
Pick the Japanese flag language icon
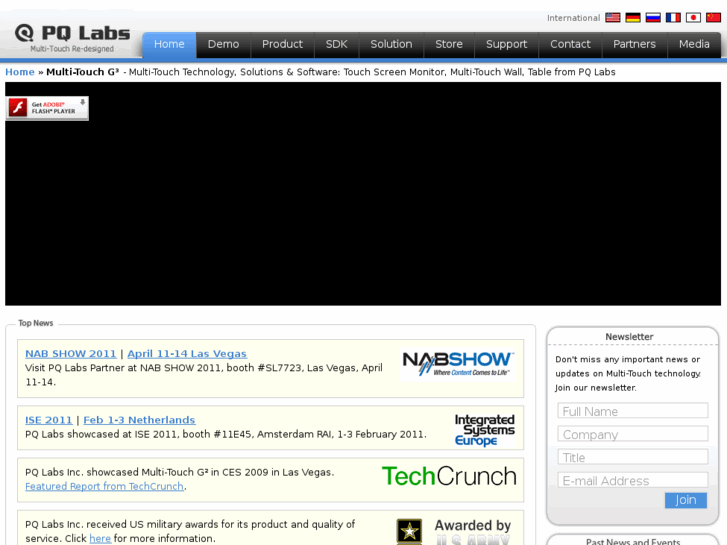(x=693, y=18)
